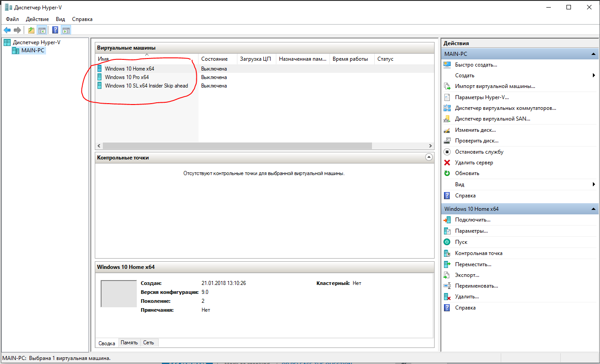Sort by Назначенная пам... column header
The height and width of the screenshot is (364, 600).
coord(303,59)
